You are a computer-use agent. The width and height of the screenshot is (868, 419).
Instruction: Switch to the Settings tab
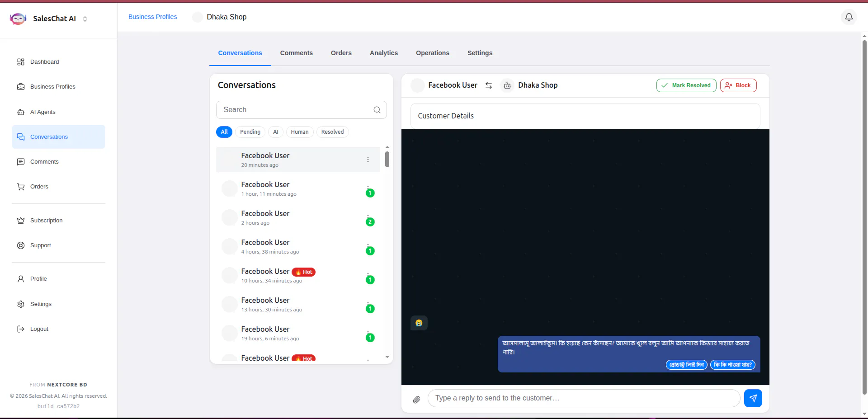[480, 53]
